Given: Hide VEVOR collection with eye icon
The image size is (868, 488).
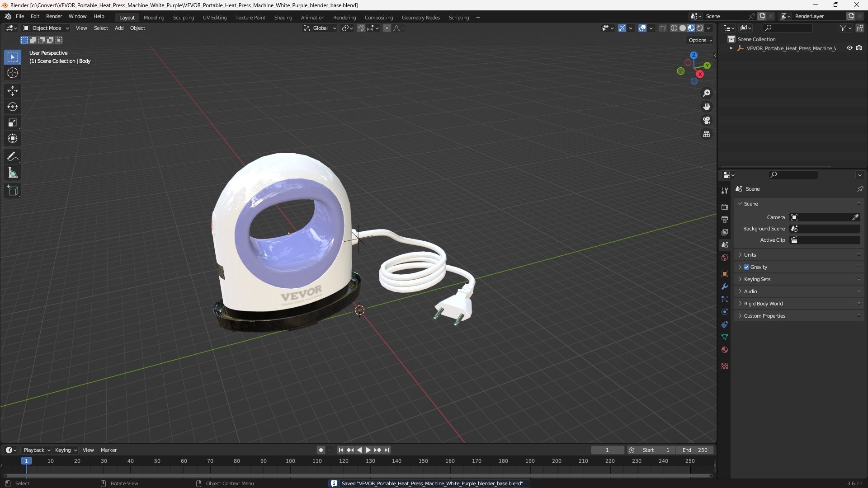Looking at the screenshot, I should [849, 48].
